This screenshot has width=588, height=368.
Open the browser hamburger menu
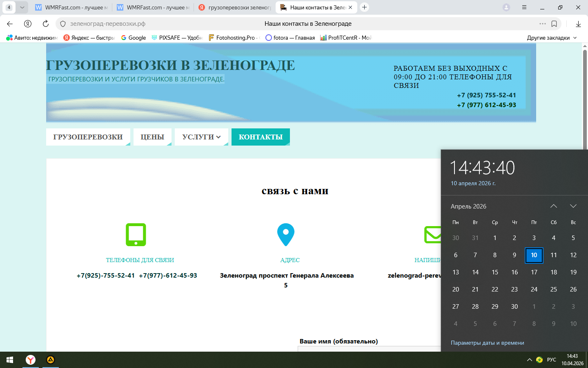pos(524,7)
